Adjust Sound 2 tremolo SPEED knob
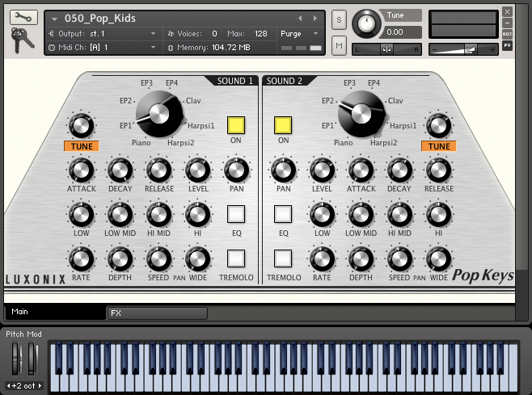Viewport: 532px width, 395px height. click(x=399, y=259)
